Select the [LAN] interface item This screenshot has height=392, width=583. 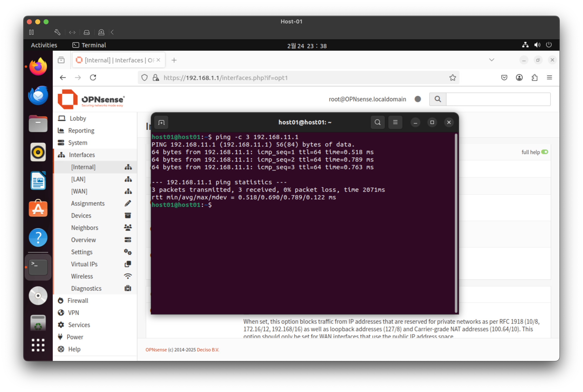coord(78,179)
